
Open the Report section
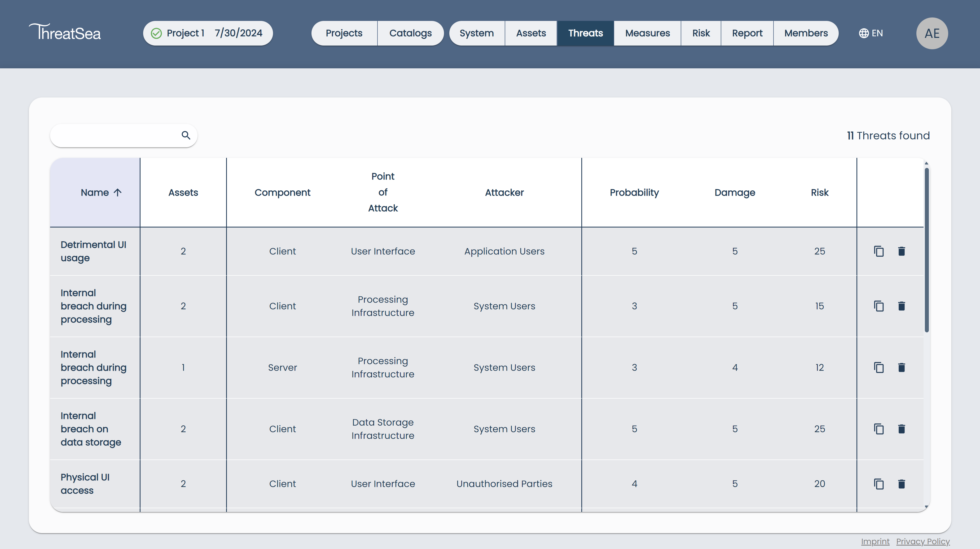747,33
